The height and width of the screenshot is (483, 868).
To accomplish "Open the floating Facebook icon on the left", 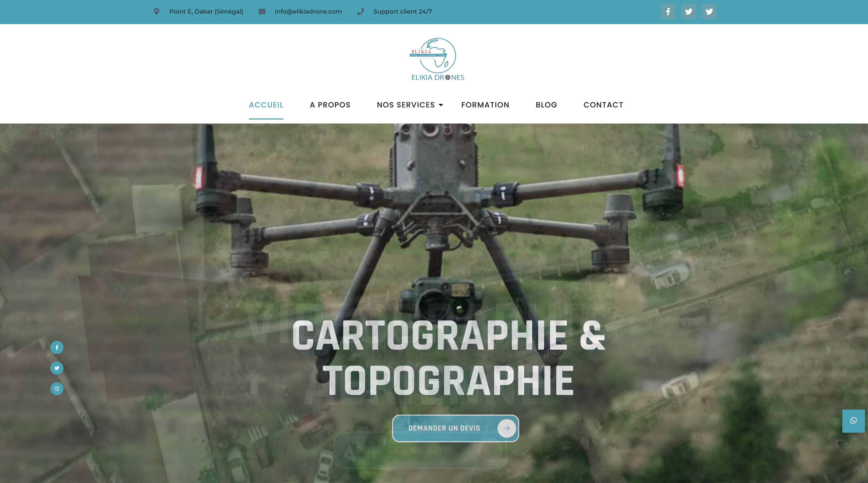I will tap(57, 347).
